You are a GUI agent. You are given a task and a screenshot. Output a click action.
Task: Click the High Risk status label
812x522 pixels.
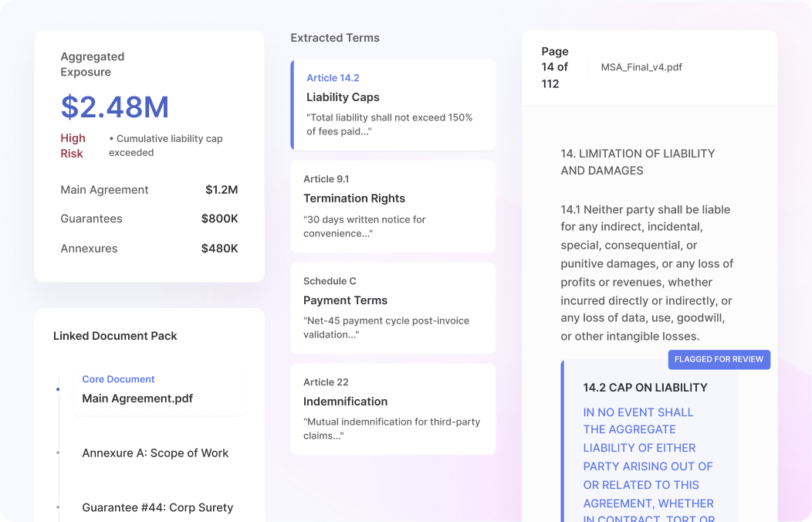pos(73,145)
